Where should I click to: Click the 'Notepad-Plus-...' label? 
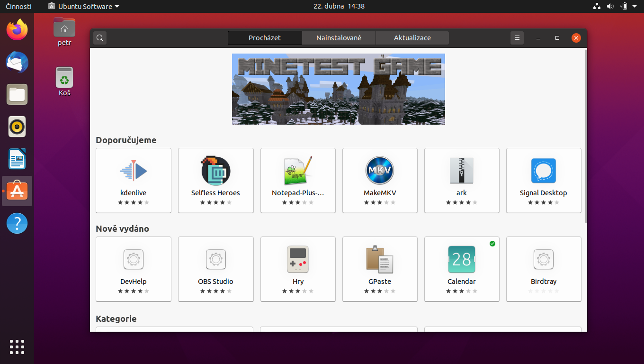[x=298, y=193]
